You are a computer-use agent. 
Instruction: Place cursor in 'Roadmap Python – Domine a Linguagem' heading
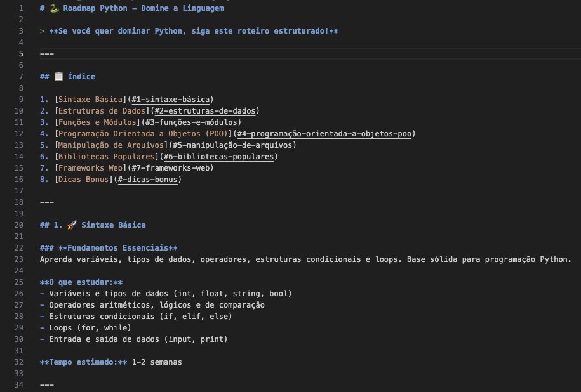tap(144, 8)
